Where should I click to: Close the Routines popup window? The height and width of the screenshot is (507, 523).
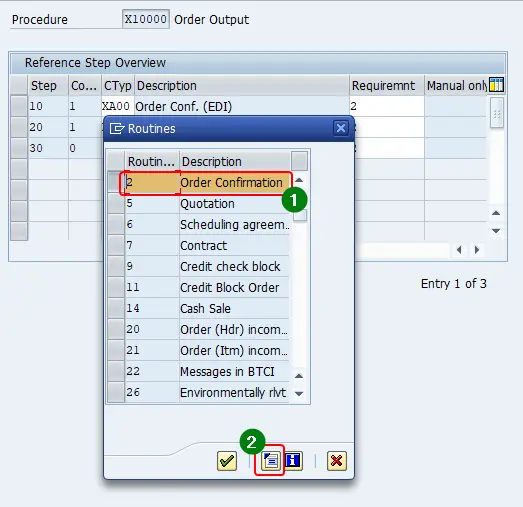point(341,128)
